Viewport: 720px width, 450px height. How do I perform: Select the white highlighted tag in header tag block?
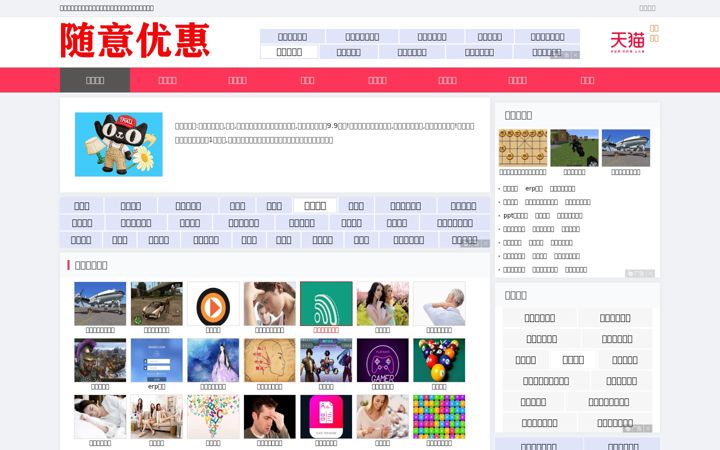(x=289, y=52)
